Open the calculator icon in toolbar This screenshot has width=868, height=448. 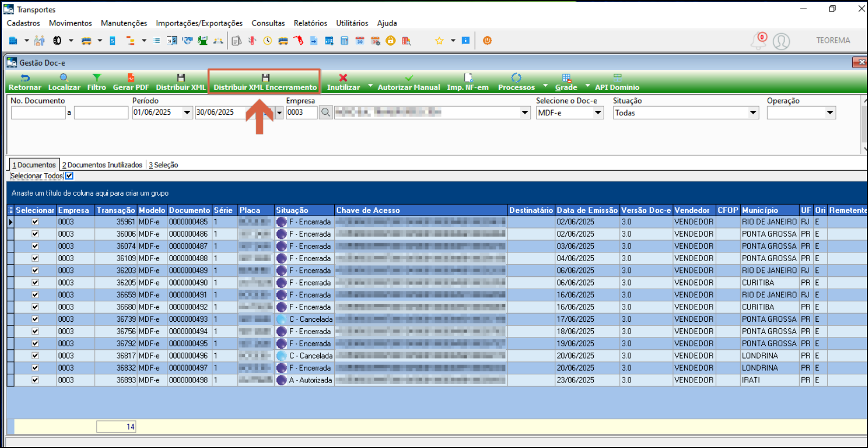coord(344,41)
